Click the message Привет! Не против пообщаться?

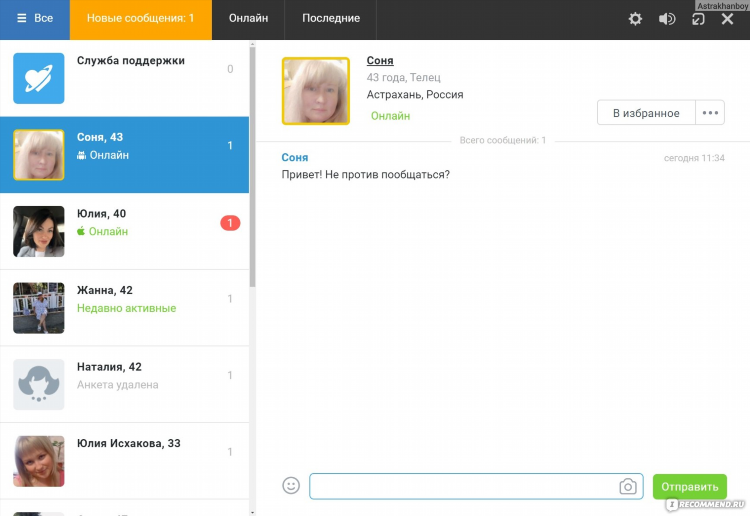(x=365, y=175)
